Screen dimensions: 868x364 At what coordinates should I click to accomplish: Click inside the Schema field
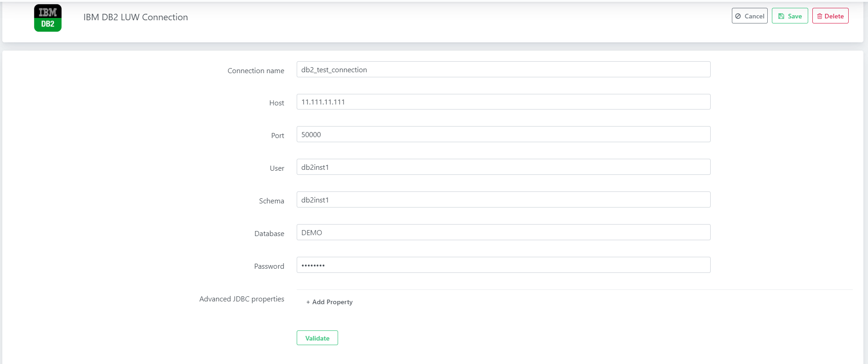(x=503, y=200)
